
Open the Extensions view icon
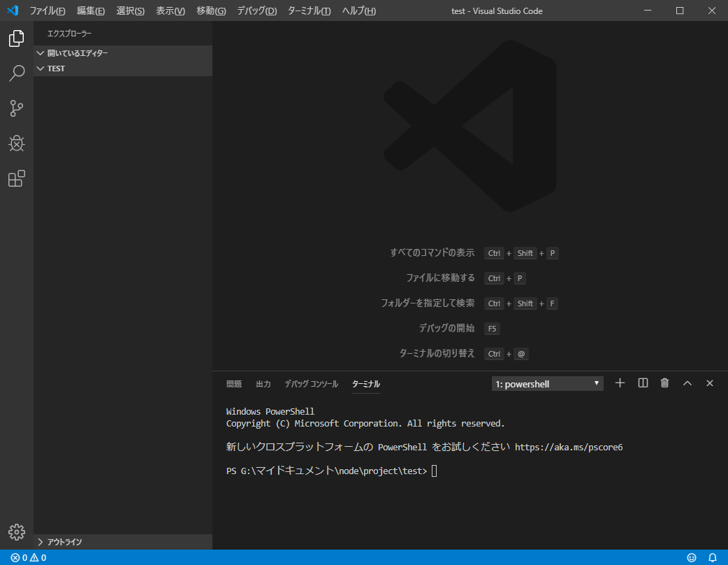click(x=17, y=178)
